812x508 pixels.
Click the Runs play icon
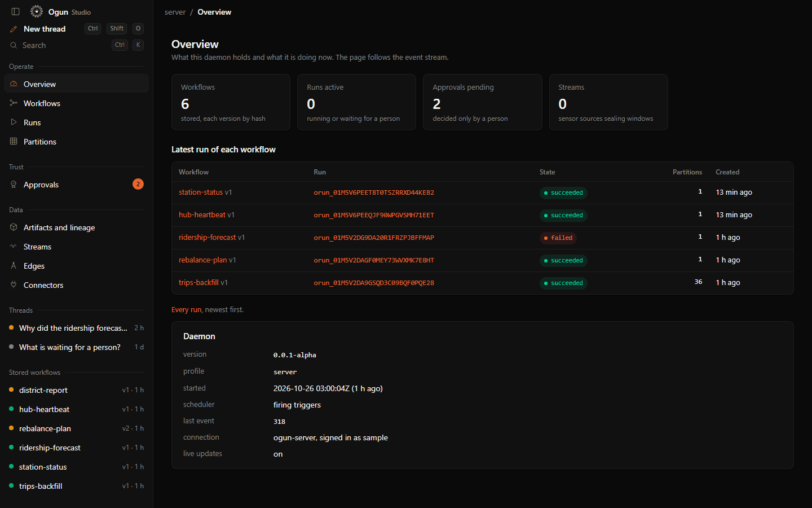14,122
